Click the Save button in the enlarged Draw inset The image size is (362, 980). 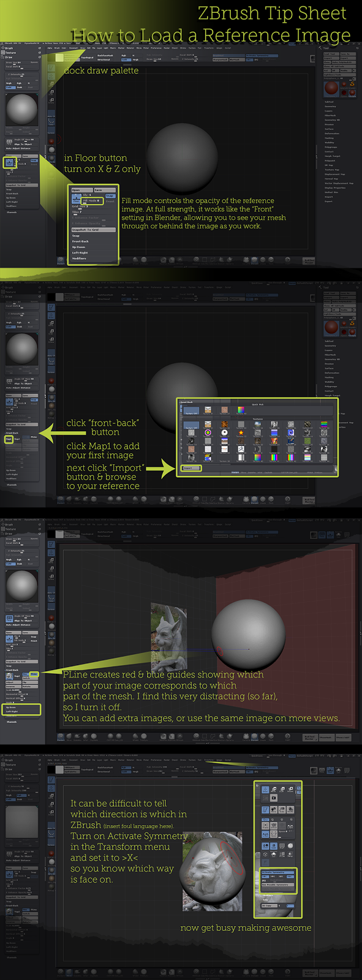pos(105,190)
